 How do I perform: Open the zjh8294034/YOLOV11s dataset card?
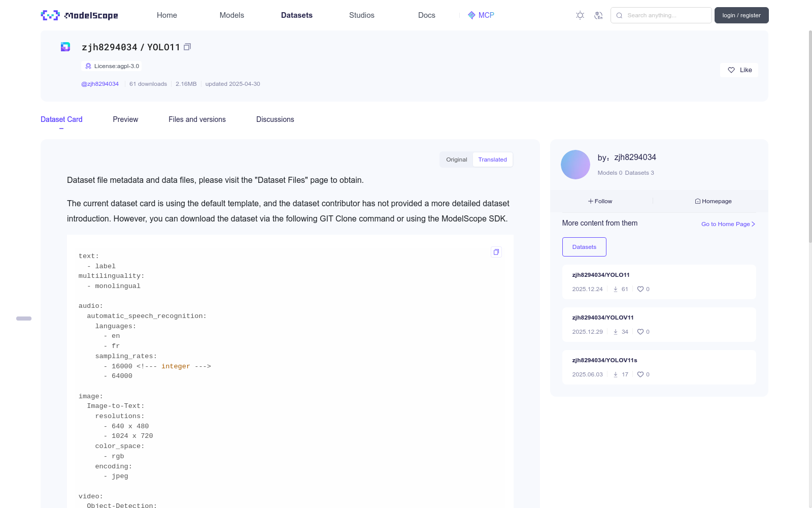pyautogui.click(x=659, y=367)
